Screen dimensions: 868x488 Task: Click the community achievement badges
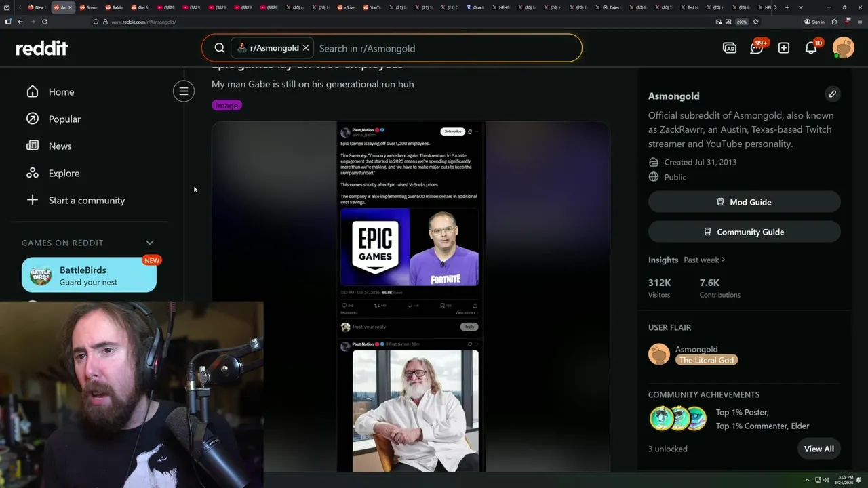(678, 419)
